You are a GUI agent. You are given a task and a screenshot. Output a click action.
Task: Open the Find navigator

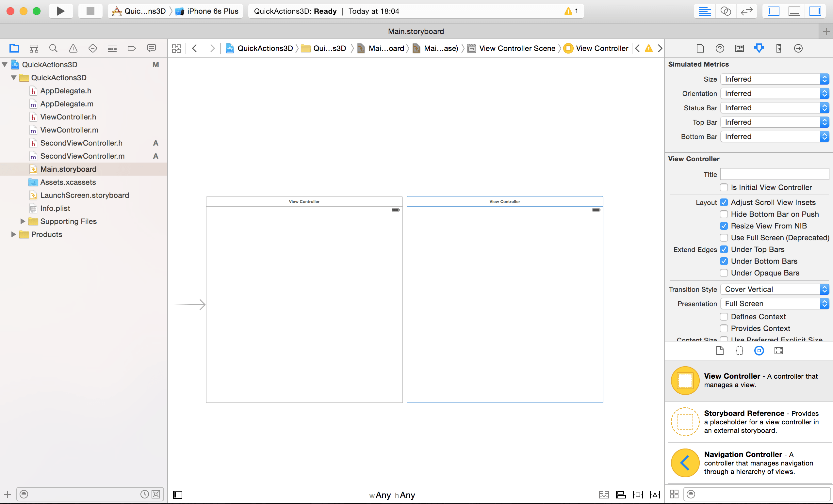coord(54,48)
